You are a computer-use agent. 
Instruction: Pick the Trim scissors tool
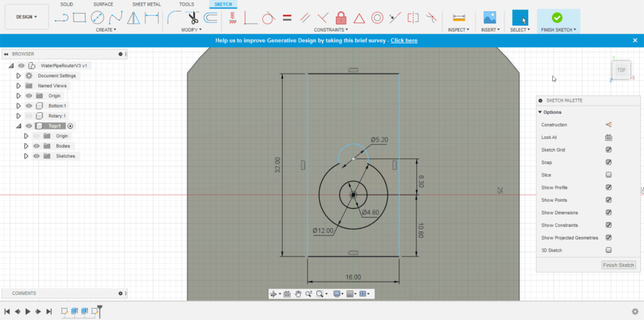[192, 18]
